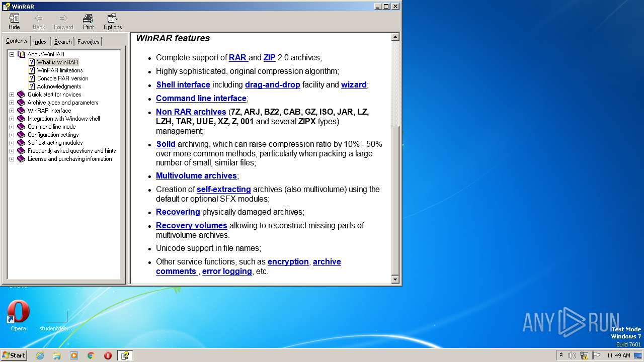
Task: Click topic icon beside WinRAR limitations
Action: coord(32,70)
